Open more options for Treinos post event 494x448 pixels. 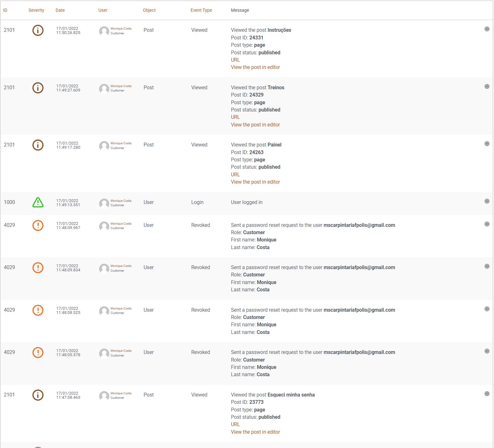tap(487, 86)
